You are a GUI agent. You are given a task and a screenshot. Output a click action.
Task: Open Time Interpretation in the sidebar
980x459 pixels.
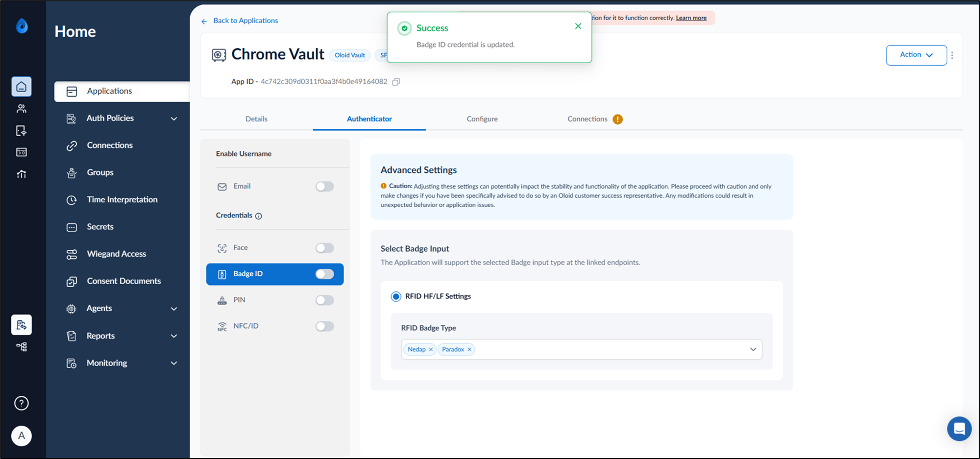coord(122,199)
